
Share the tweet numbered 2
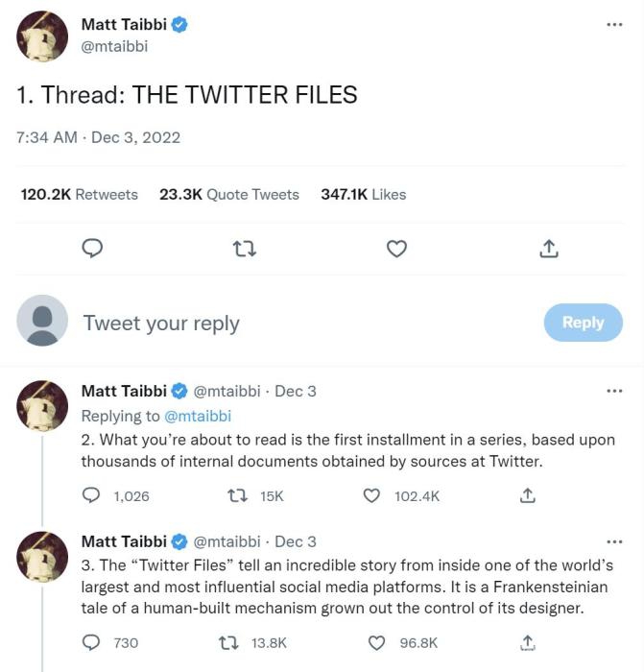[527, 496]
